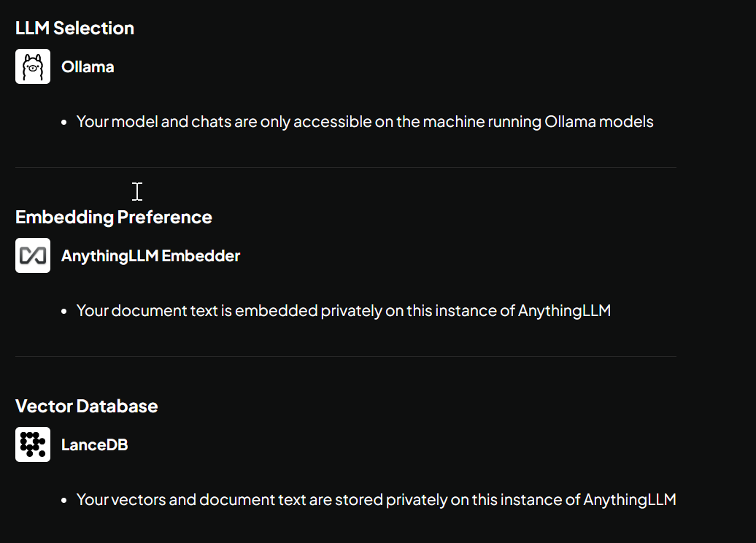Select the AnythingLLM Embedder provider name
The height and width of the screenshot is (543, 756).
[150, 256]
